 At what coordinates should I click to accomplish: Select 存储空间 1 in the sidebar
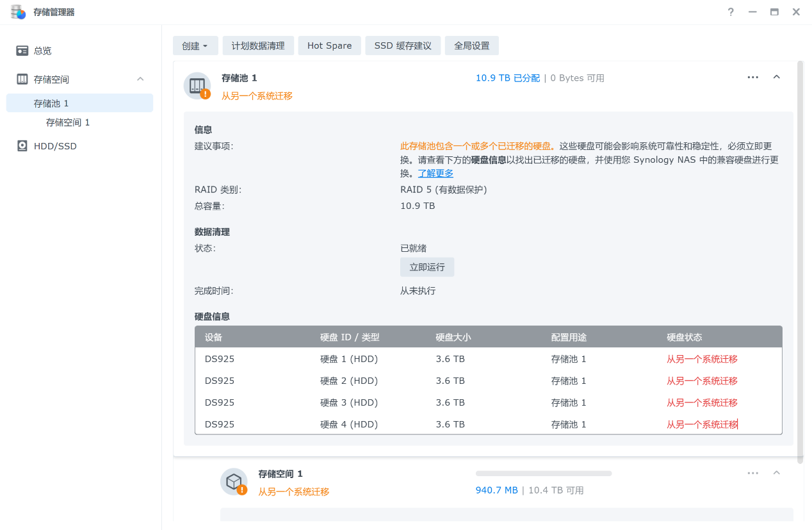(x=68, y=122)
